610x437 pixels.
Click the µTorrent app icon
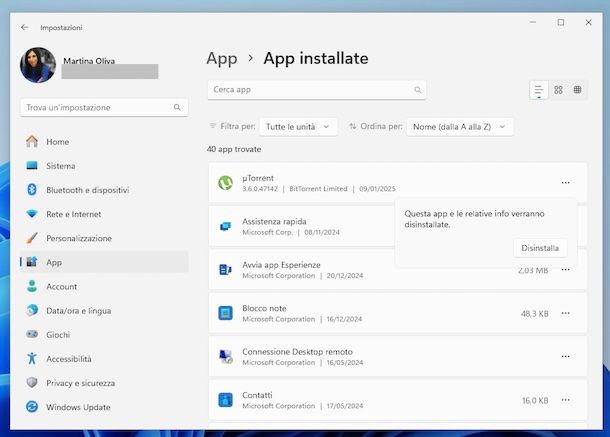click(225, 183)
